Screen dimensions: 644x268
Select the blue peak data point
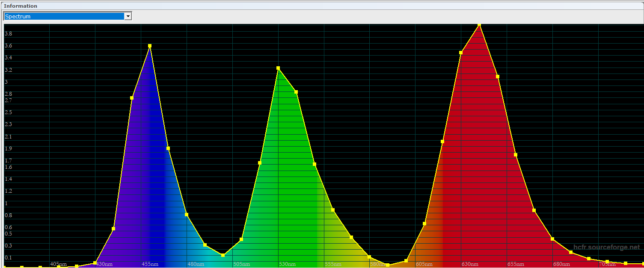(x=150, y=46)
